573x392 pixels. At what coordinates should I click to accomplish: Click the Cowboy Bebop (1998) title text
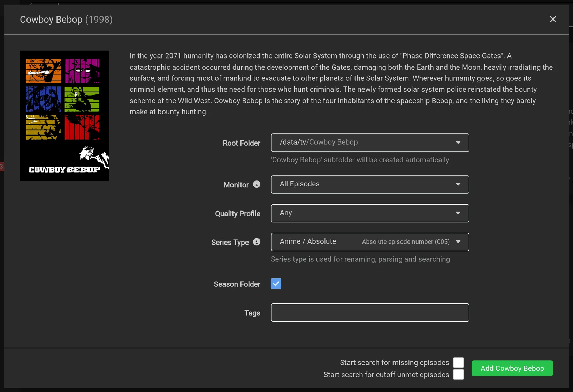[x=66, y=20]
